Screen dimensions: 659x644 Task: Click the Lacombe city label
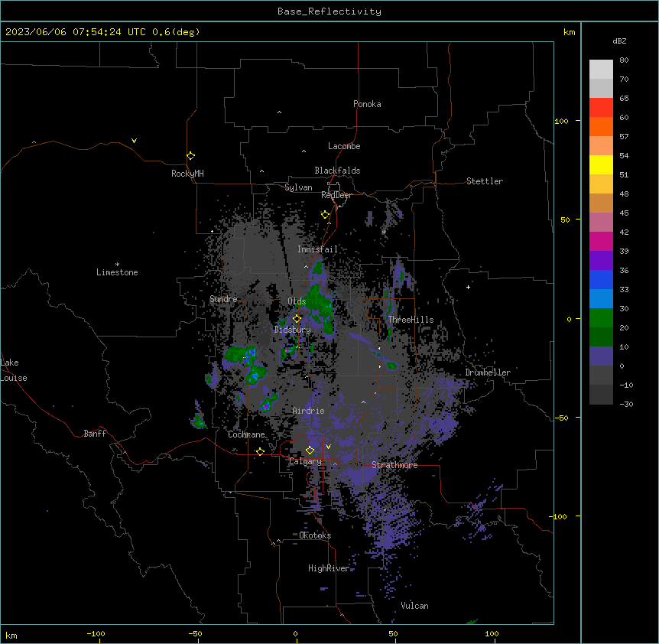point(344,146)
